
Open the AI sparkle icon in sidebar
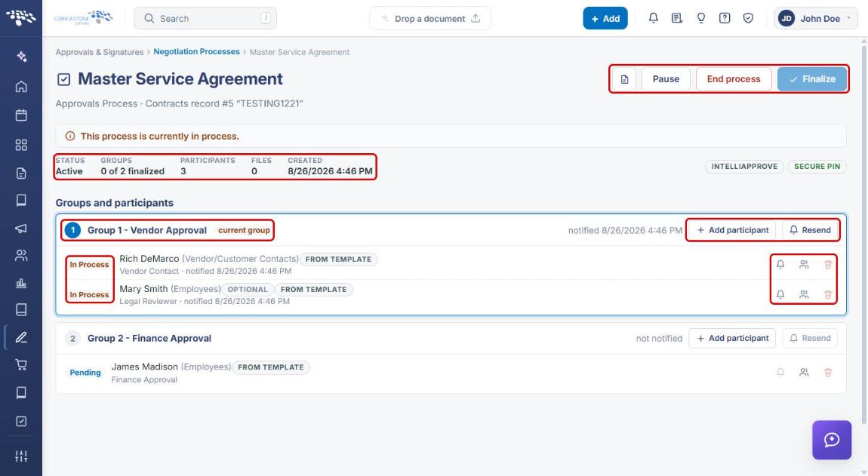21,57
